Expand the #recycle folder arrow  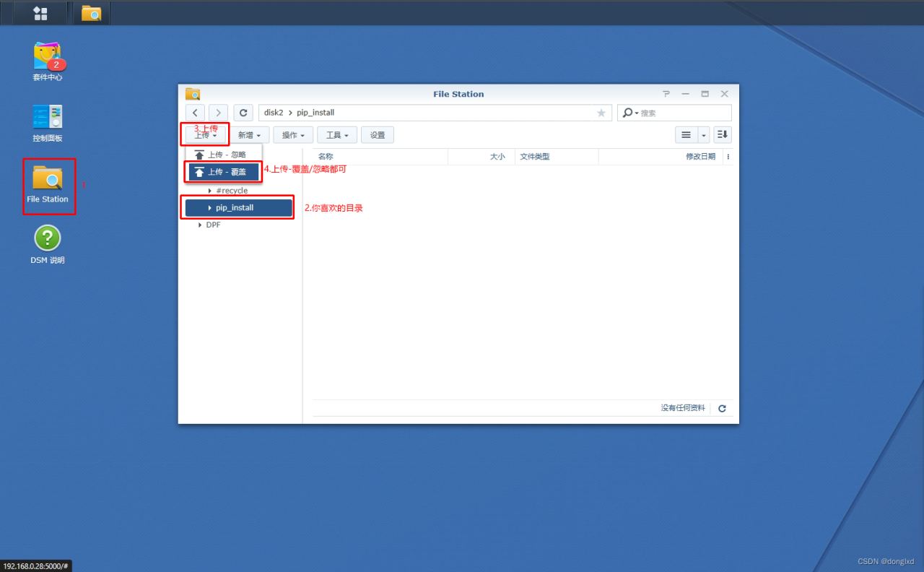(209, 191)
